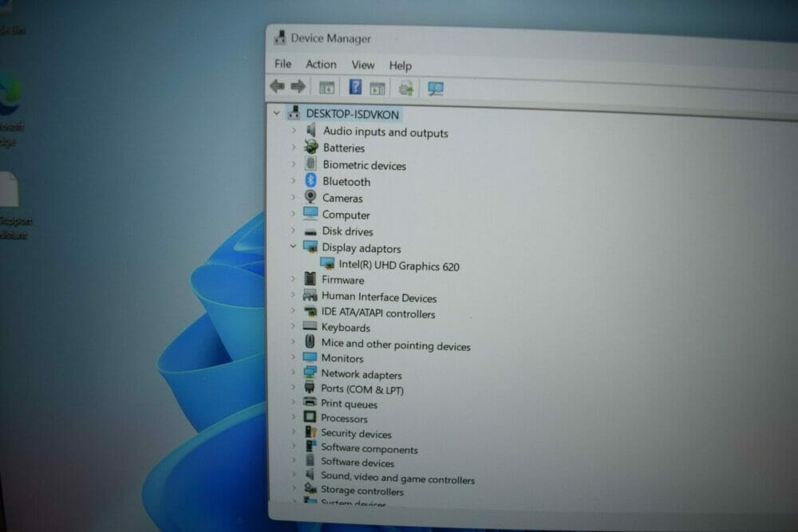Screen dimensions: 798x532
Task: Click the Human Interface Devices icon
Action: [x=310, y=295]
